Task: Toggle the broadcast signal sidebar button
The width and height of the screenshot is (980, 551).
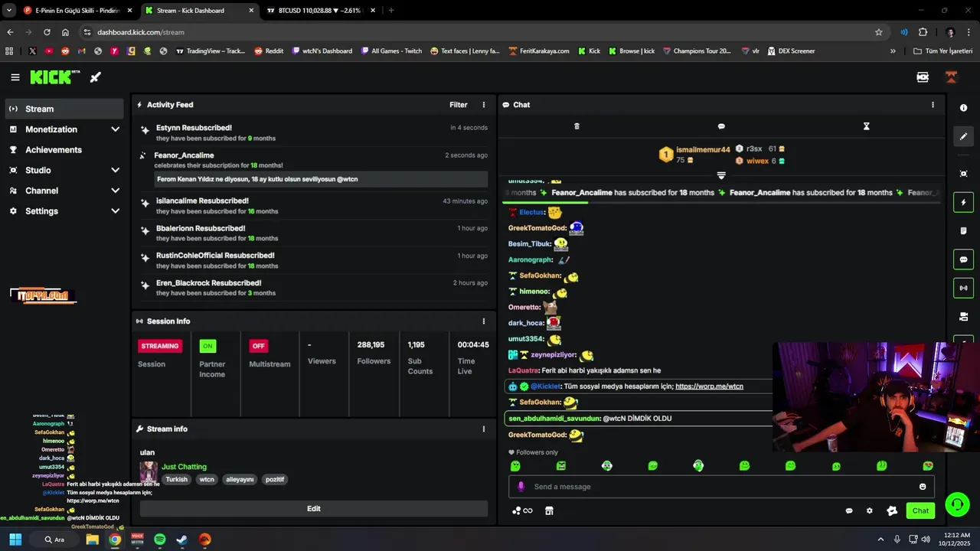Action: pyautogui.click(x=963, y=288)
